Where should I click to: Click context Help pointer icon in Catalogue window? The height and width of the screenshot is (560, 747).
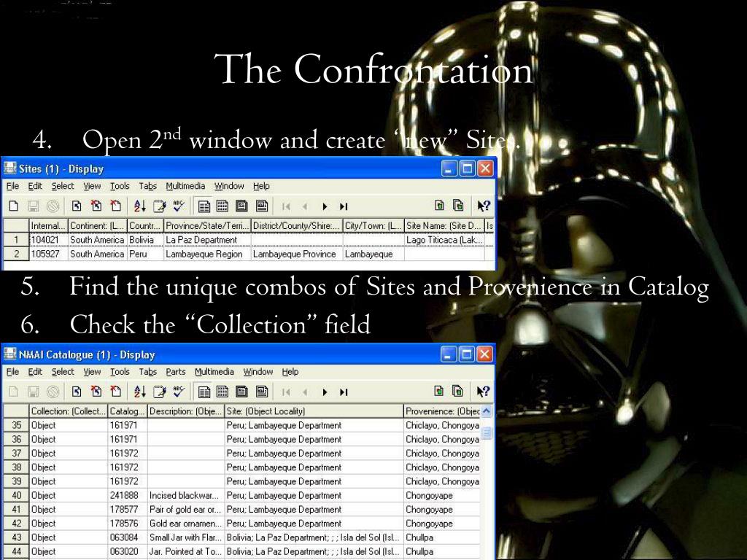coord(484,392)
